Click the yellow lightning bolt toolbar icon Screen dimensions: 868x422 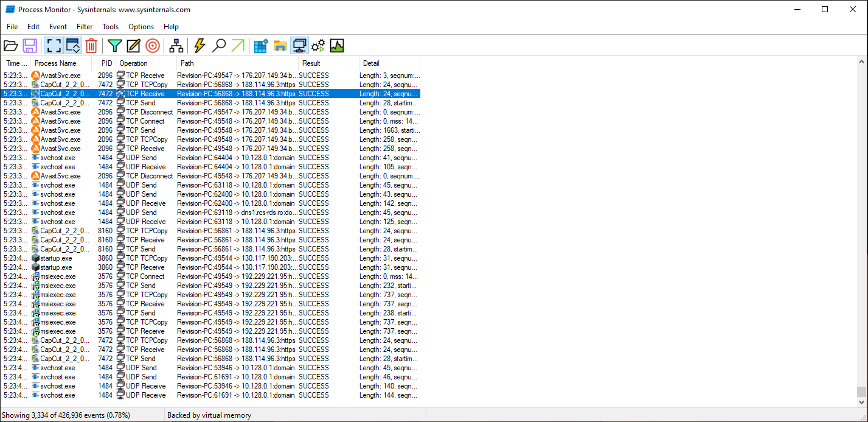[x=200, y=46]
